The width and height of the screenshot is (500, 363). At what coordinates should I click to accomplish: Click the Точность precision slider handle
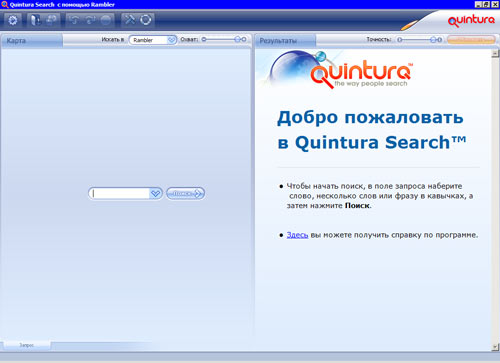[433, 40]
